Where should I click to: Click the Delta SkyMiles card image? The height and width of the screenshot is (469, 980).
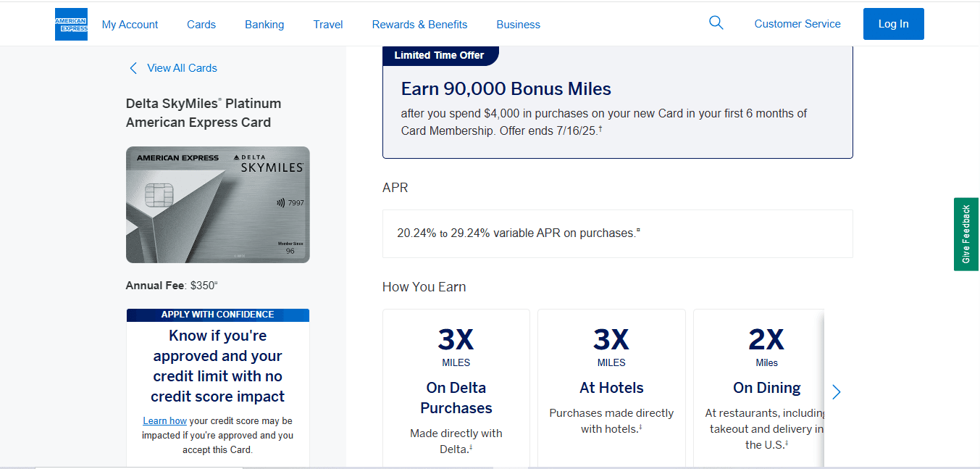pos(217,204)
